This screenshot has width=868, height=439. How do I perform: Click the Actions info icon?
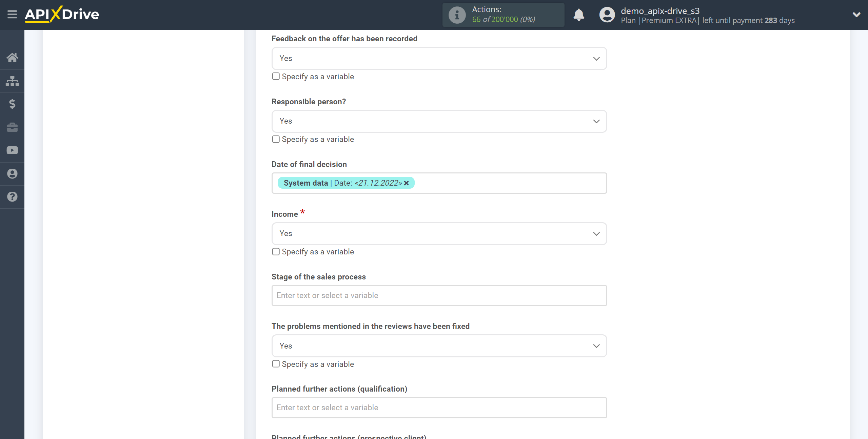pyautogui.click(x=457, y=15)
